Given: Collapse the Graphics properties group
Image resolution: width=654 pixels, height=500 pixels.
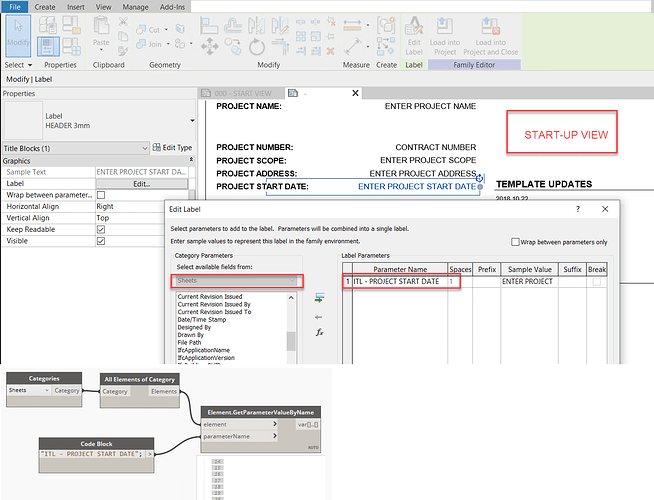Looking at the screenshot, I should click(191, 160).
